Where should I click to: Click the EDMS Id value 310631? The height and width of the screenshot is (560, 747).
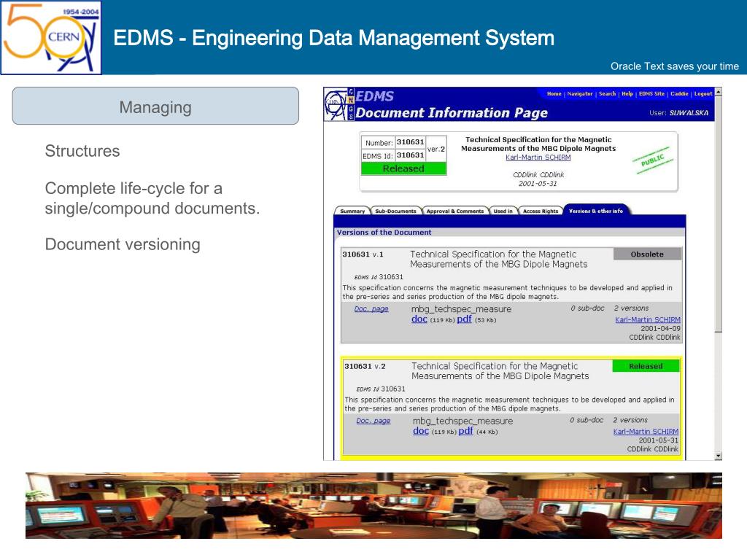pos(410,155)
